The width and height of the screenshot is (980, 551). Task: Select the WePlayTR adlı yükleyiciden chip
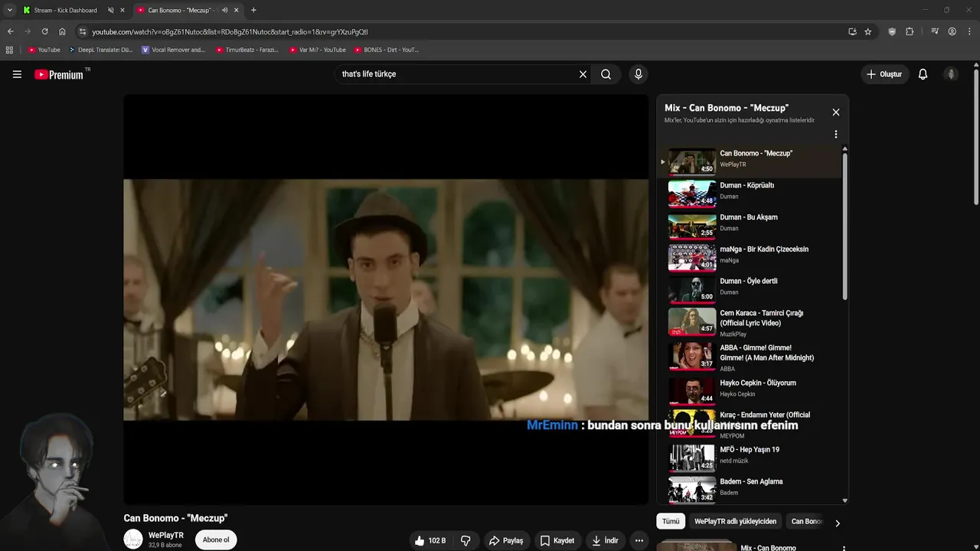coord(735,521)
